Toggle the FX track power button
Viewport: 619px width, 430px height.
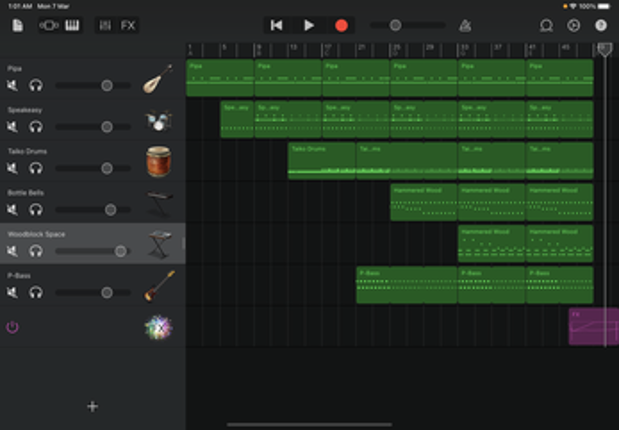13,327
